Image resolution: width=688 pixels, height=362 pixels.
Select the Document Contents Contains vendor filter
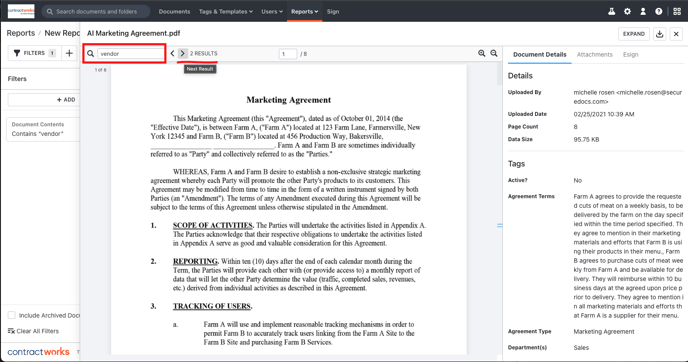pyautogui.click(x=43, y=129)
